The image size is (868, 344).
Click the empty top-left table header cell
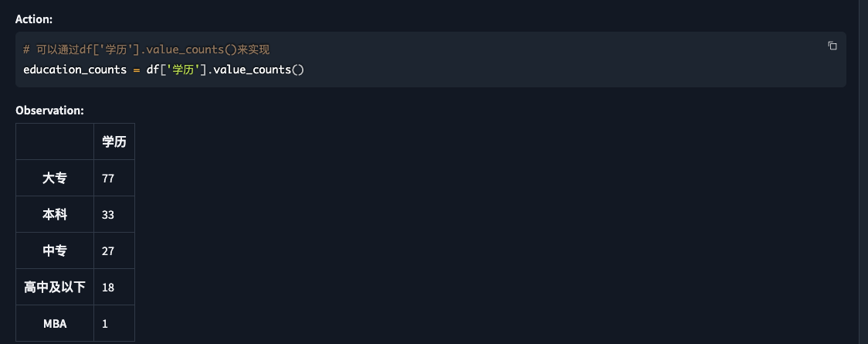[x=55, y=141]
